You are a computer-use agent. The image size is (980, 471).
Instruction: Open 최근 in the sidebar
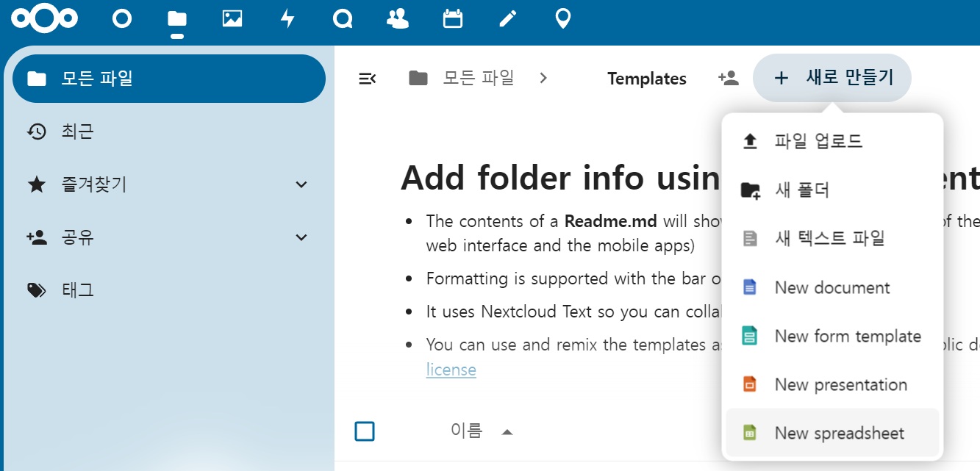(x=169, y=132)
